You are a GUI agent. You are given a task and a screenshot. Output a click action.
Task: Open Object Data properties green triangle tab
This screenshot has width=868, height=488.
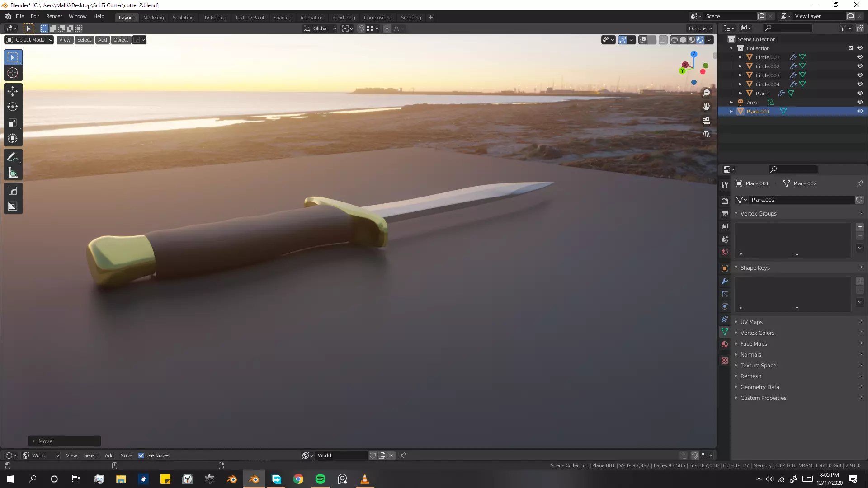[725, 332]
